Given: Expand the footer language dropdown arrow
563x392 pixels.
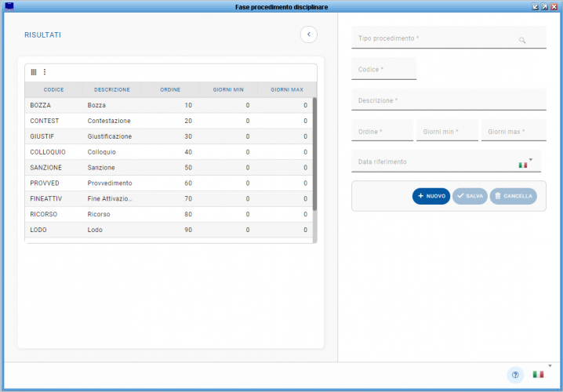Looking at the screenshot, I should (x=550, y=366).
